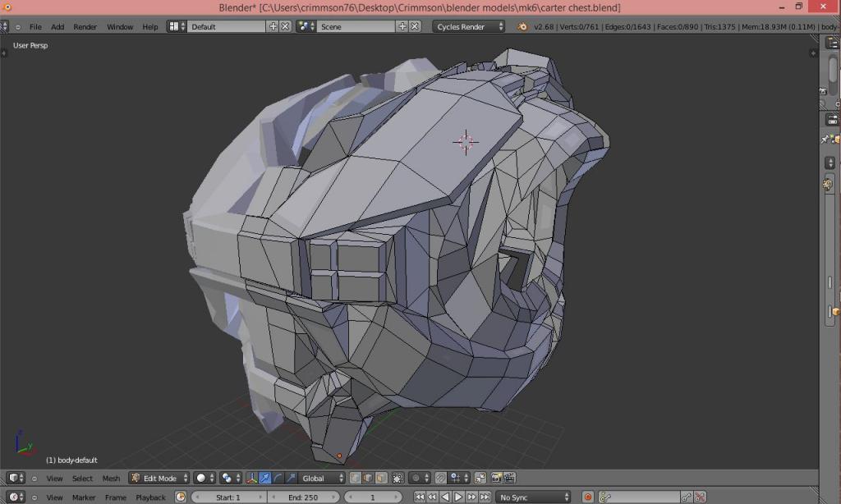Click the current frame number field
Viewport: 841px width, 504px height.
click(x=373, y=497)
